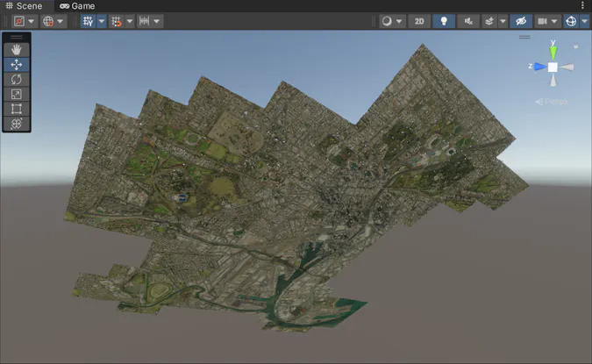The width and height of the screenshot is (592, 364).
Task: Open the scene camera settings dropdown
Action: (x=554, y=21)
